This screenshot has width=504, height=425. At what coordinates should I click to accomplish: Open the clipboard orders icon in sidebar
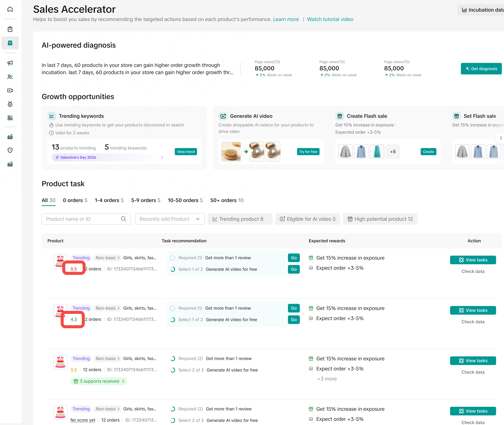click(10, 29)
